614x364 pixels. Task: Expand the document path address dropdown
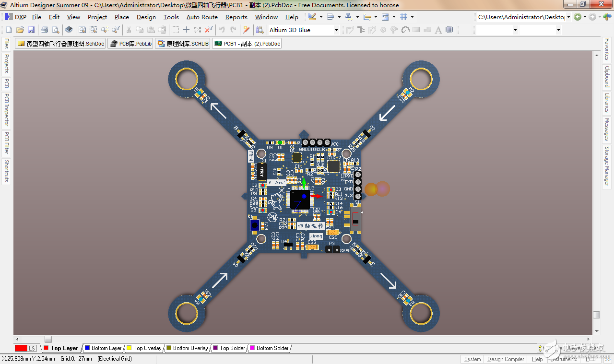click(x=569, y=17)
